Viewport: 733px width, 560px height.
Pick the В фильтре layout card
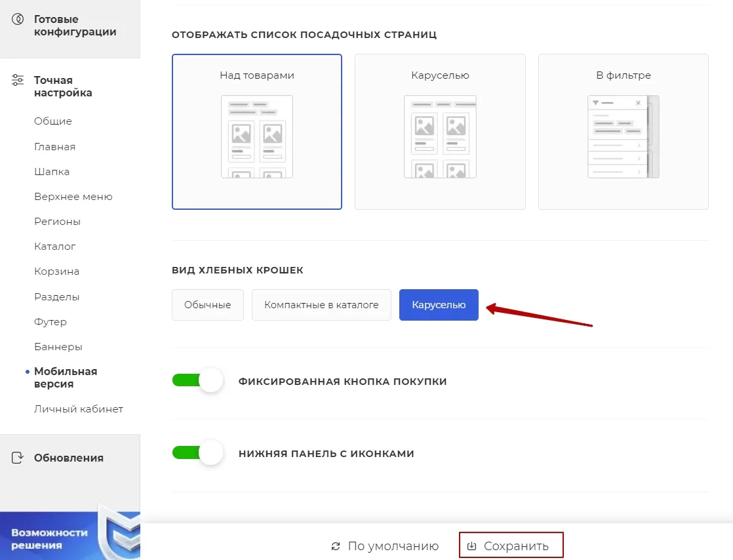pos(623,132)
